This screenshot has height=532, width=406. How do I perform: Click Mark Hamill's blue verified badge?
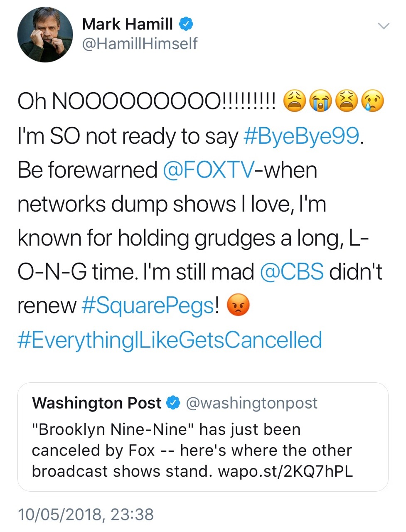coord(186,24)
